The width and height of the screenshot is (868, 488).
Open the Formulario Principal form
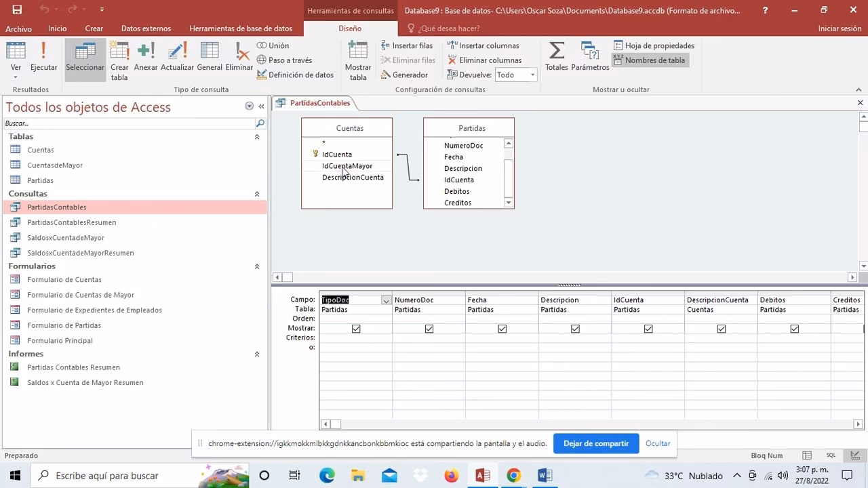(x=60, y=341)
